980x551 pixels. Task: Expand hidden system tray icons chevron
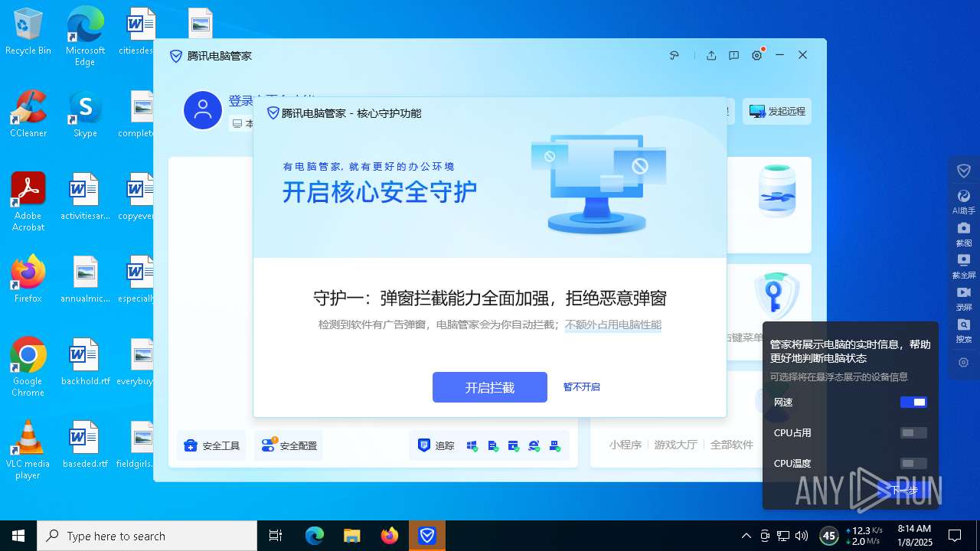(746, 536)
